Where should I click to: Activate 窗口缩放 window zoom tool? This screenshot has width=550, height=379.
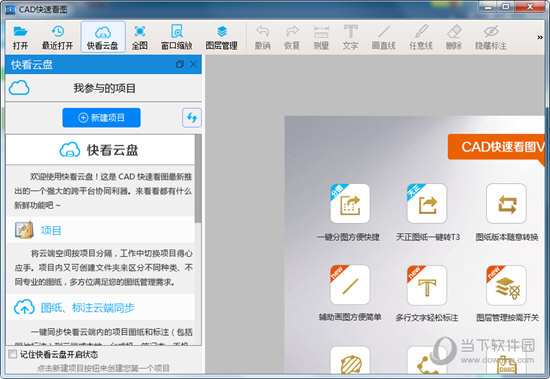177,37
